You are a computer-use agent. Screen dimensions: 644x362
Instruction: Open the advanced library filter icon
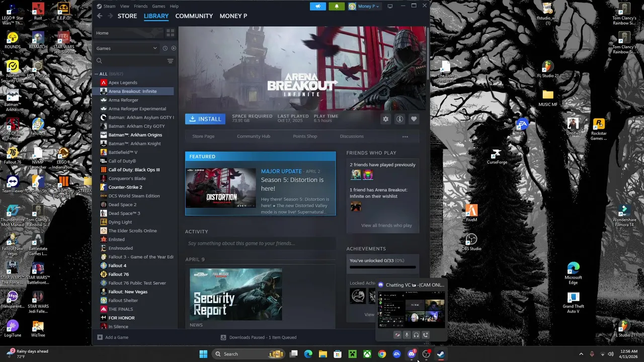[x=170, y=61]
